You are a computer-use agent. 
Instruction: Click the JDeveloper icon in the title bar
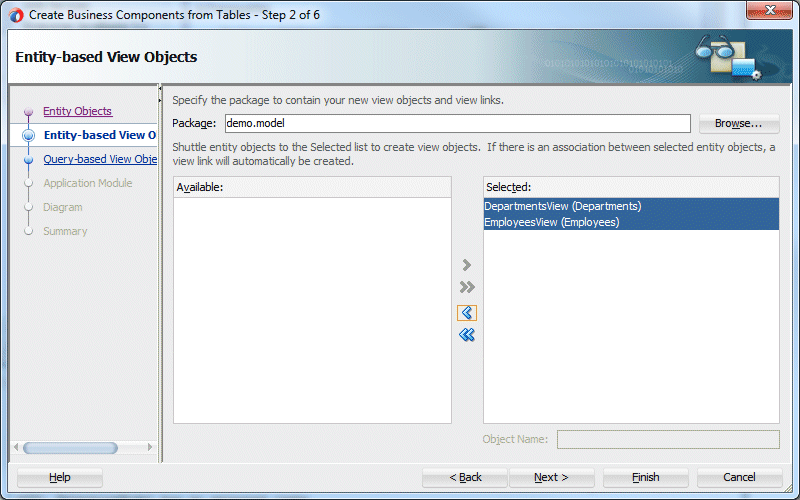click(x=16, y=15)
